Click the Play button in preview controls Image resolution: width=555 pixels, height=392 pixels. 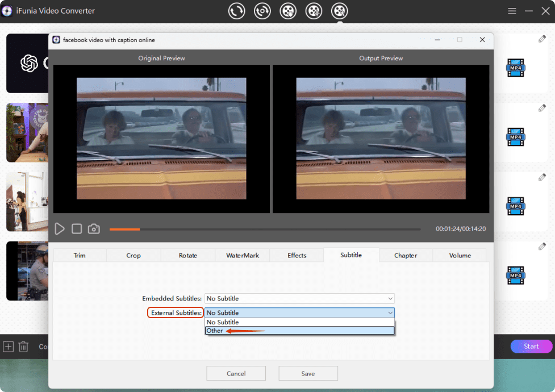60,229
